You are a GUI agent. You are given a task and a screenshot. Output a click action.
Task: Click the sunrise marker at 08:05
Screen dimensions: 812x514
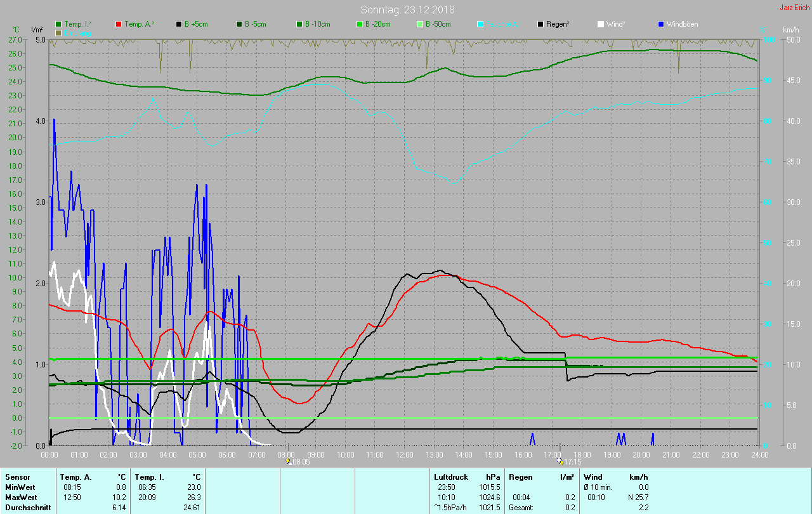click(289, 461)
